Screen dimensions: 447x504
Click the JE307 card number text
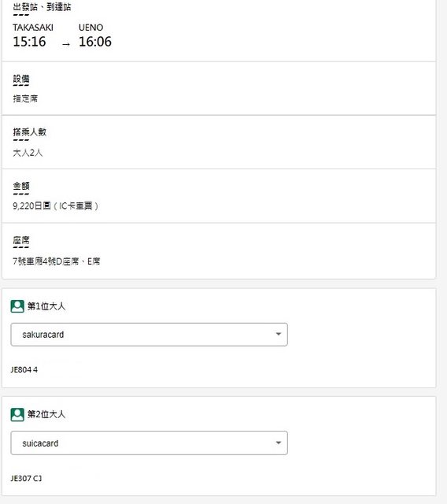point(26,478)
